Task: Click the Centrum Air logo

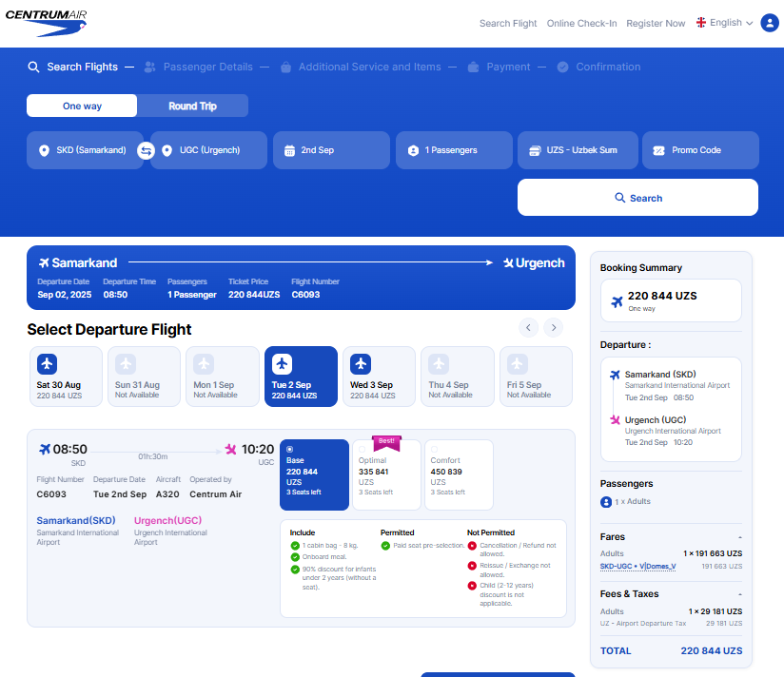Action: pyautogui.click(x=46, y=23)
